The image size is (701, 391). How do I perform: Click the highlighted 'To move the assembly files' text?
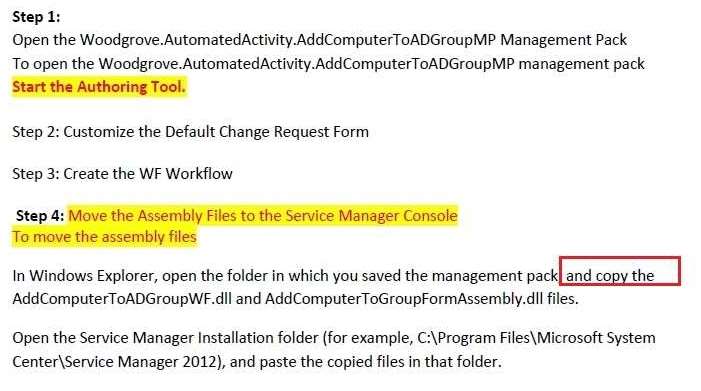pyautogui.click(x=104, y=236)
